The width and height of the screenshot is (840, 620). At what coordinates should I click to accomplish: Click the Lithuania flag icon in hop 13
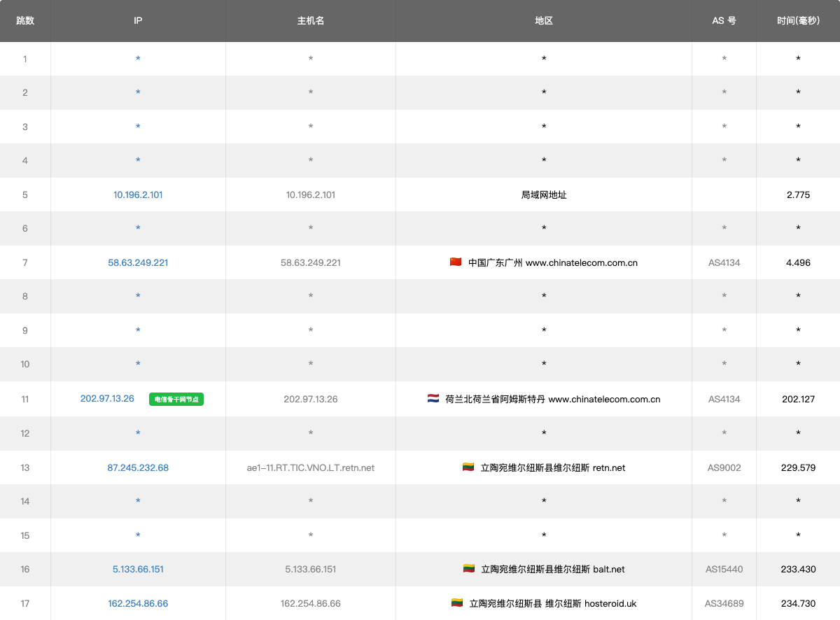pyautogui.click(x=468, y=467)
